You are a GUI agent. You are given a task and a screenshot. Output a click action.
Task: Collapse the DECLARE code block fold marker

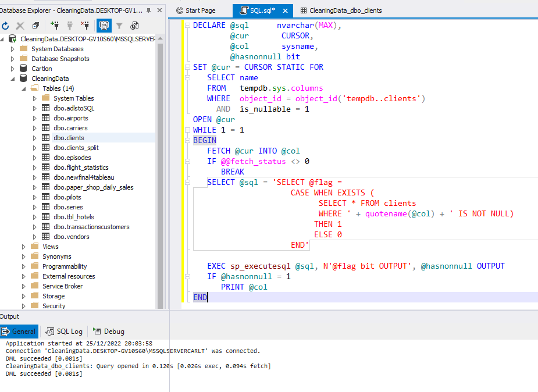coord(187,26)
